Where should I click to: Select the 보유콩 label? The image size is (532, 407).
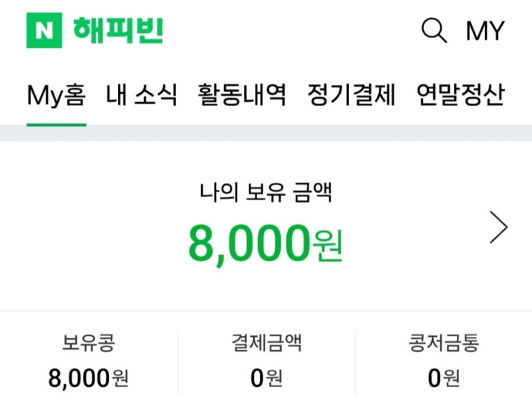pos(88,343)
